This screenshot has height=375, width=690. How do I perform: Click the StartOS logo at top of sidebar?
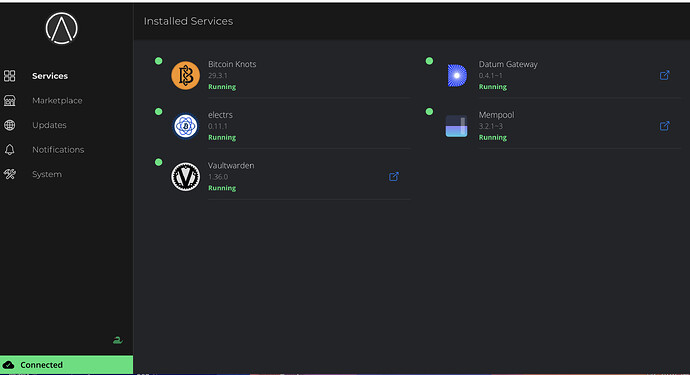tap(62, 29)
